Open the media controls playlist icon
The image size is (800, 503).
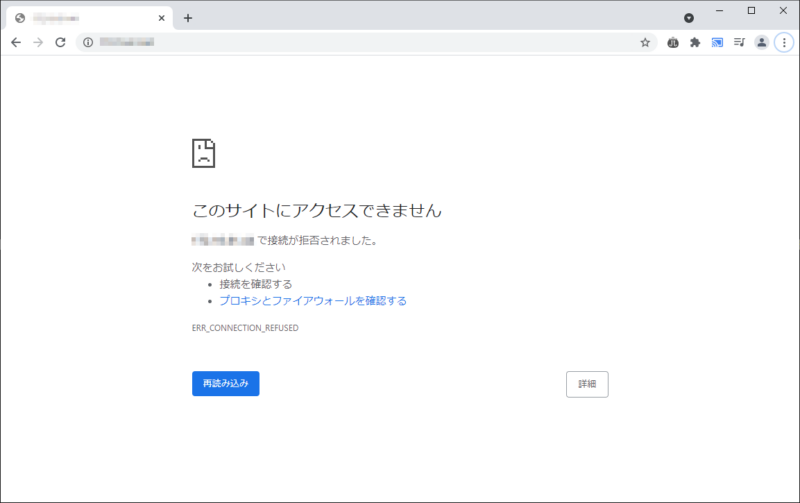click(x=739, y=42)
